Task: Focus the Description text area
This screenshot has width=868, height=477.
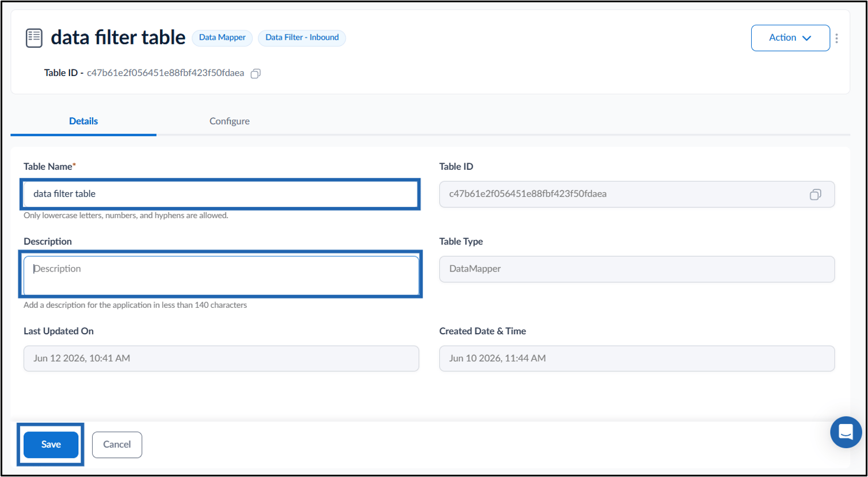Action: 221,275
